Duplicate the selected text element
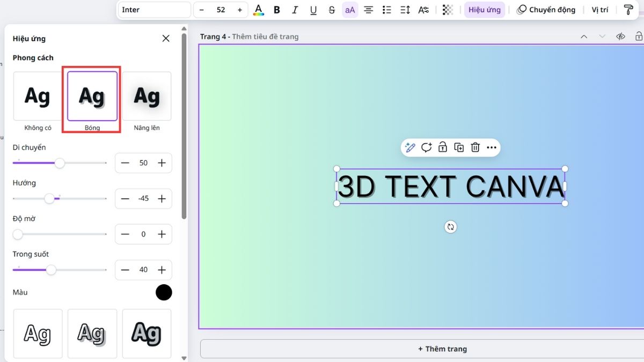 459,147
